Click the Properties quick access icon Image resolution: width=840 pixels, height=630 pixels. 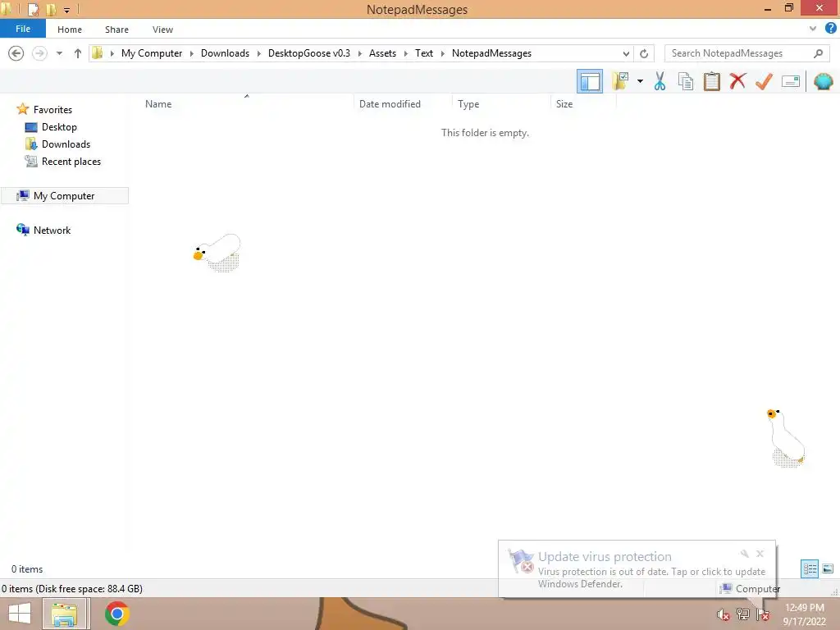[x=33, y=9]
